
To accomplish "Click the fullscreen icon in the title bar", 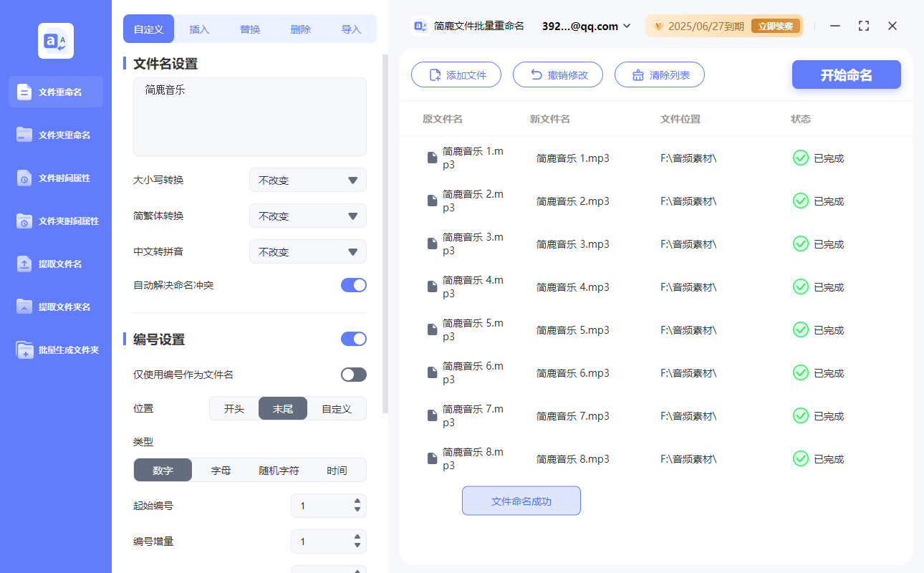I will tap(863, 25).
